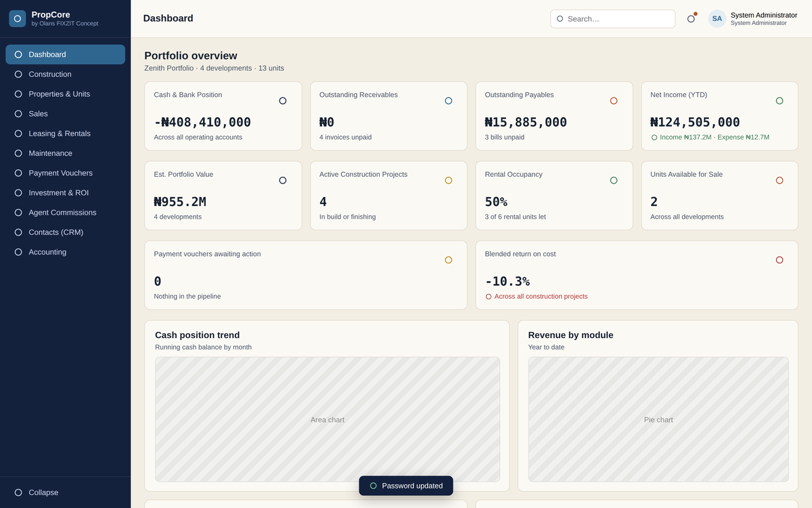Image resolution: width=812 pixels, height=508 pixels.
Task: Click 'Nothing in the pipeline' text
Action: click(187, 297)
